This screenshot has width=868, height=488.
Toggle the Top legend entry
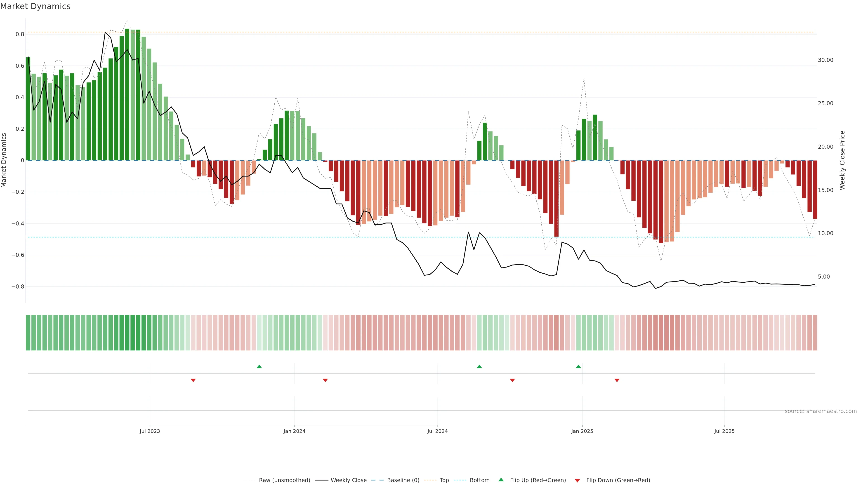444,480
